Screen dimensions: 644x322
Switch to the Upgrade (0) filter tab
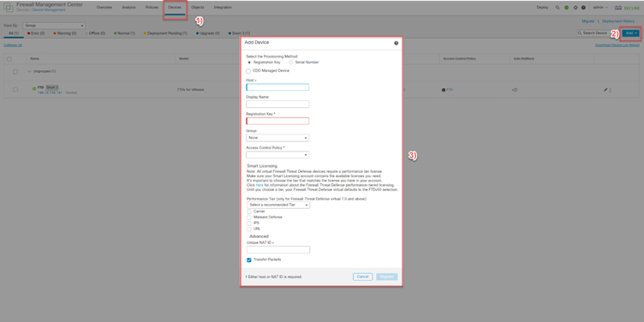pos(208,33)
